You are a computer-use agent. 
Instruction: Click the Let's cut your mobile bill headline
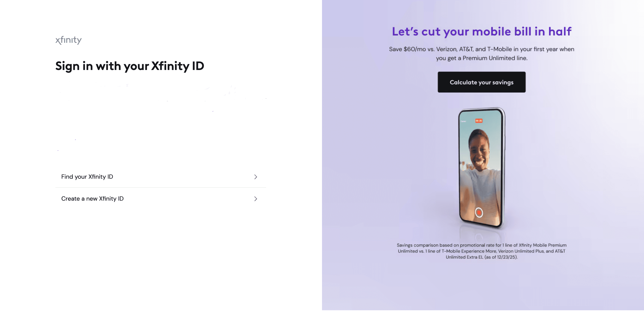[x=482, y=32]
